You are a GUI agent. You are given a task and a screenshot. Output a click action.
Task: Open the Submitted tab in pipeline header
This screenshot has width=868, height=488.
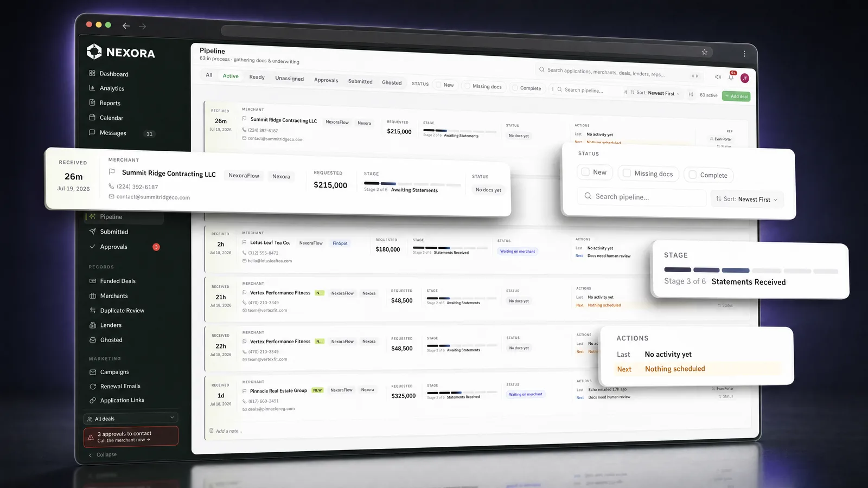[x=360, y=81]
